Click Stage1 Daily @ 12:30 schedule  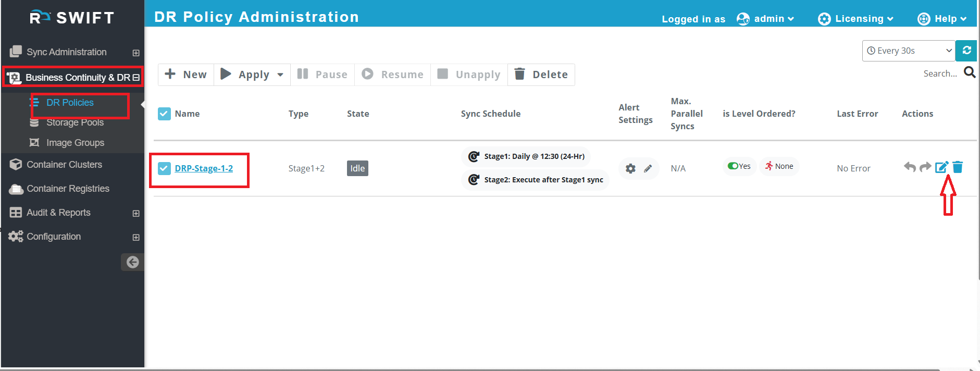[526, 156]
